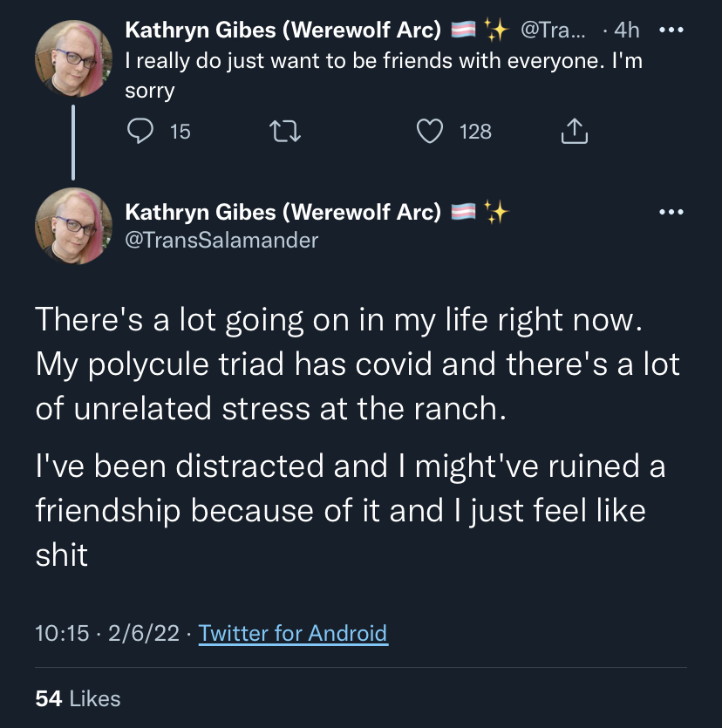Retweet the first tweet
Viewport: 722px width, 728px height.
(x=285, y=131)
